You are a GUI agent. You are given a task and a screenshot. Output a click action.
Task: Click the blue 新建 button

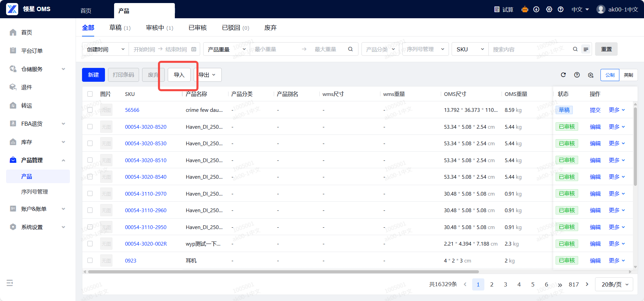tap(93, 75)
